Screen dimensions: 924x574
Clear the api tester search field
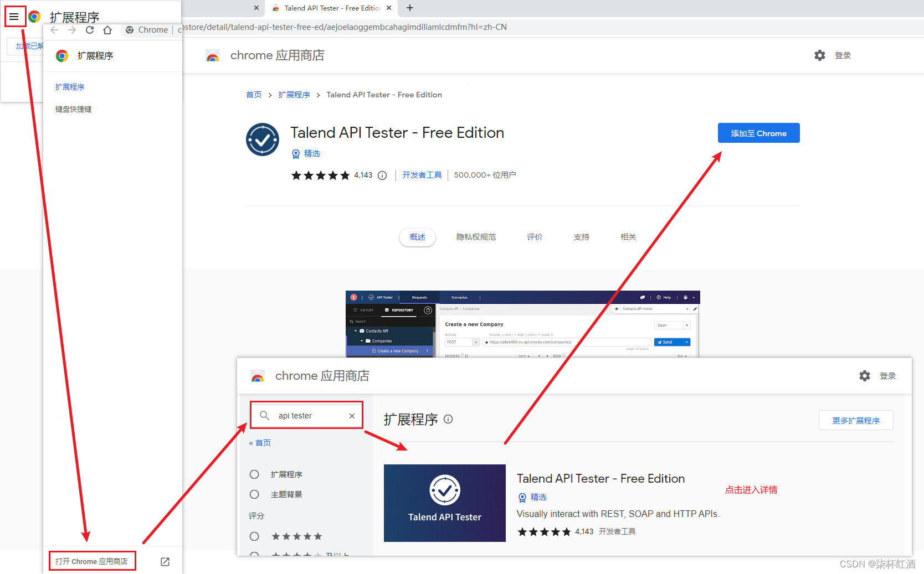[352, 416]
